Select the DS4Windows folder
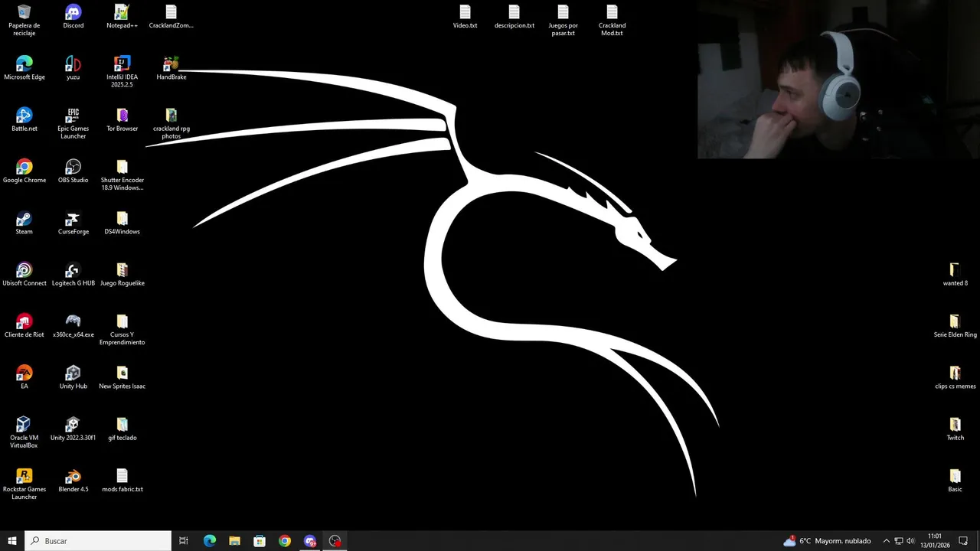Image resolution: width=980 pixels, height=551 pixels. pos(122,223)
